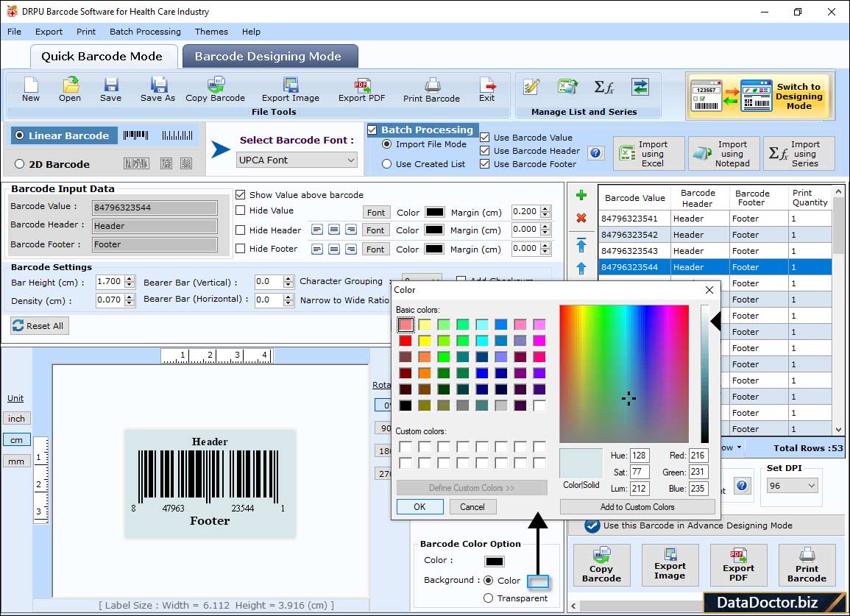Open the edit list pencil icon
The image size is (850, 616).
pyautogui.click(x=531, y=87)
